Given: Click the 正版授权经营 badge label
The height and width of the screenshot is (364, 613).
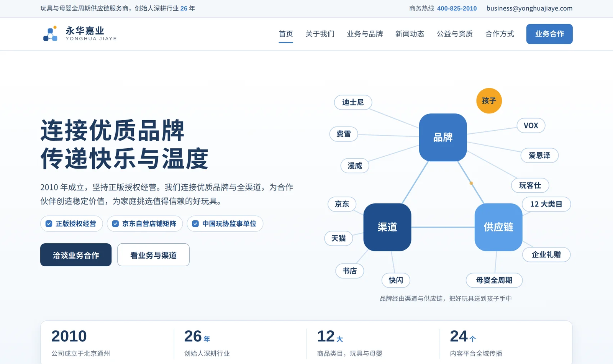Looking at the screenshot, I should 76,224.
